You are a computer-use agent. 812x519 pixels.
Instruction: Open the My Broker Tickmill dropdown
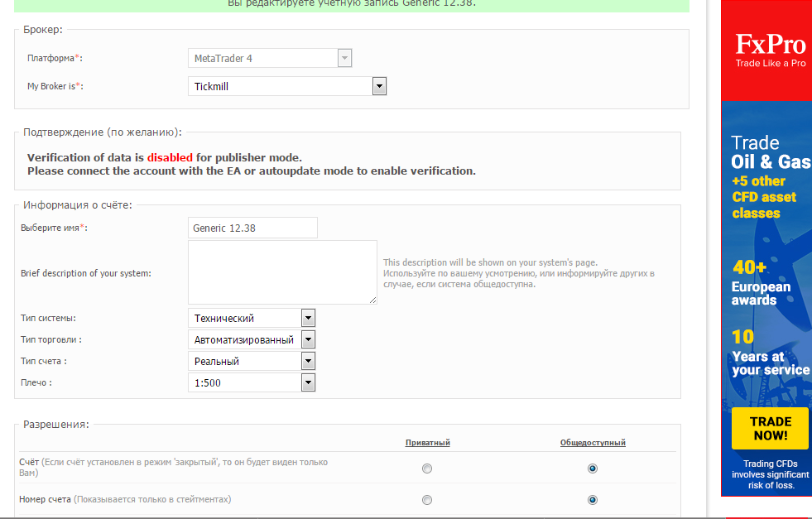point(287,86)
